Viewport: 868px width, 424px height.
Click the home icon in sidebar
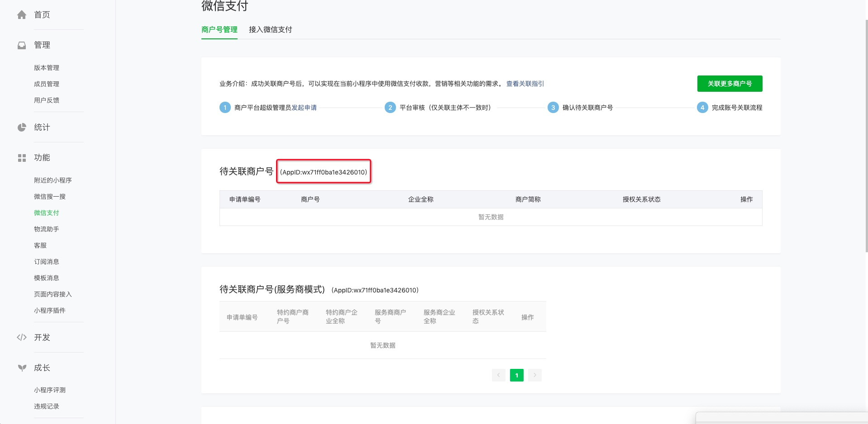22,15
